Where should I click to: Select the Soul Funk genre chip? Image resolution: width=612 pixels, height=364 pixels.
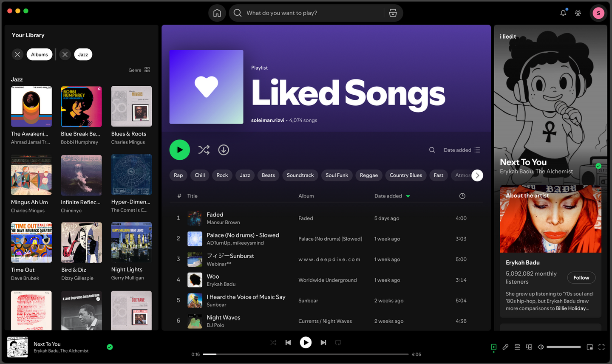(x=337, y=175)
